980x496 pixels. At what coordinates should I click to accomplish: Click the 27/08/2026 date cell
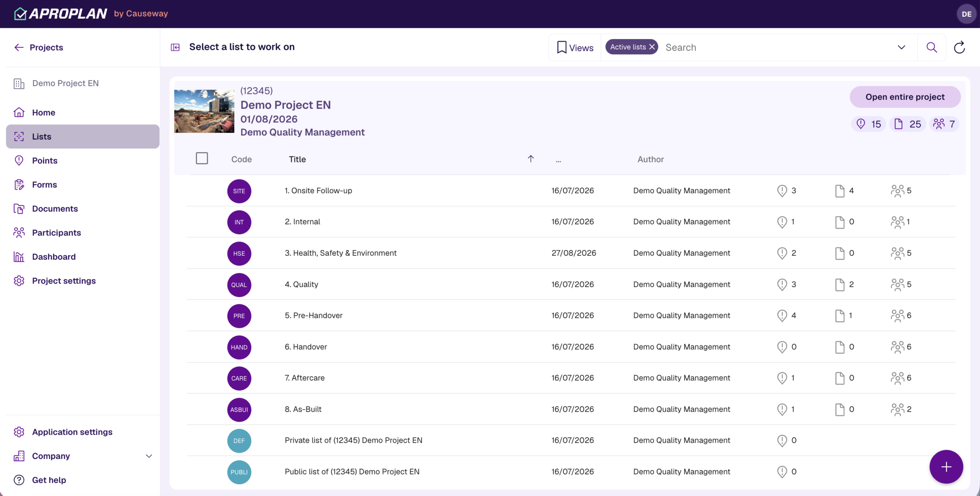click(x=573, y=253)
